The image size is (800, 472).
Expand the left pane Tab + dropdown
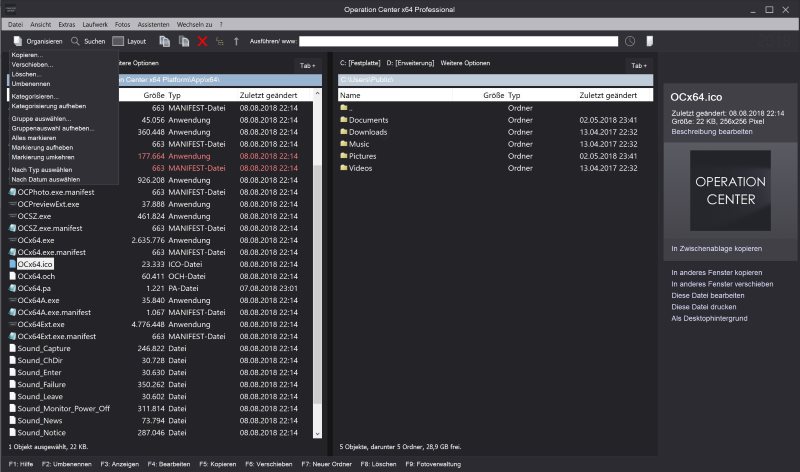pyautogui.click(x=307, y=65)
